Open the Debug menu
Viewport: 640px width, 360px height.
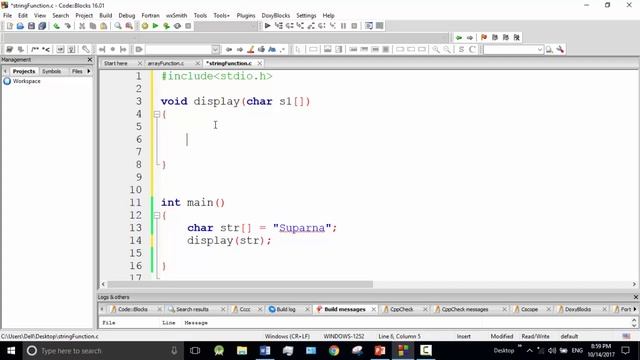point(127,16)
